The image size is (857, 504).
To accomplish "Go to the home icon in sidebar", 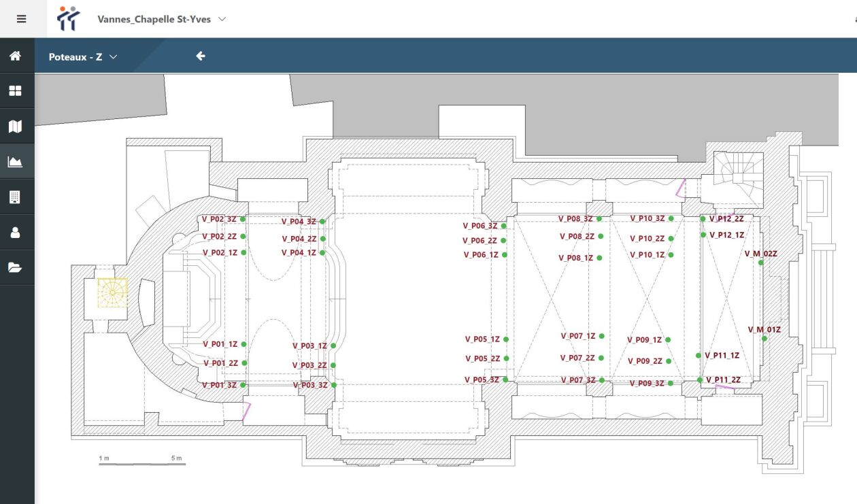I will (x=15, y=56).
